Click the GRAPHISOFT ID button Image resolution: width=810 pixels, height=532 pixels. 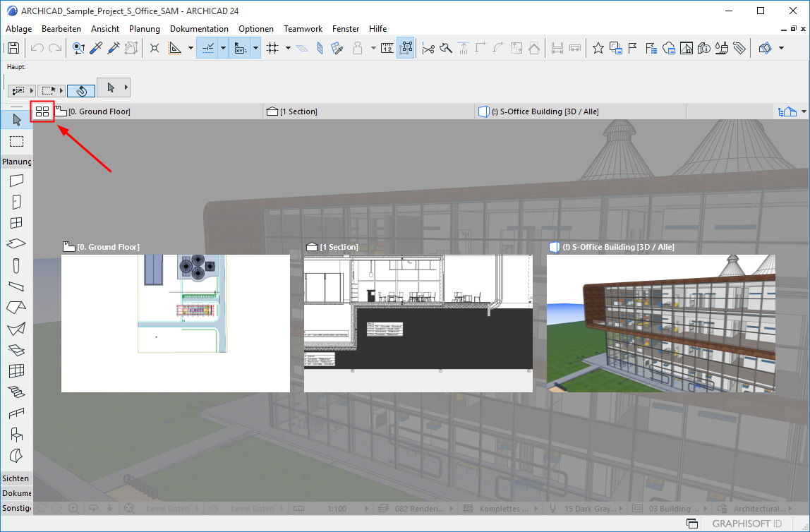coord(746,524)
